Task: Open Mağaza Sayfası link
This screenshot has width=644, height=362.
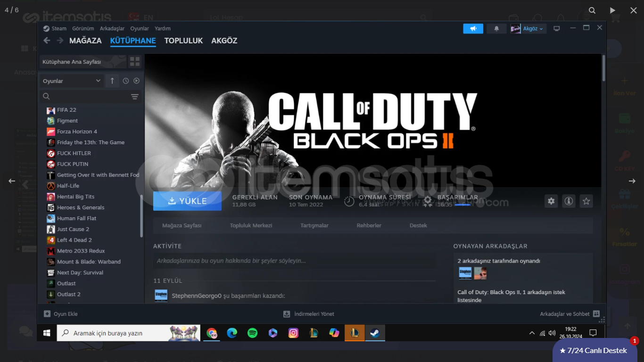Action: pos(182,226)
